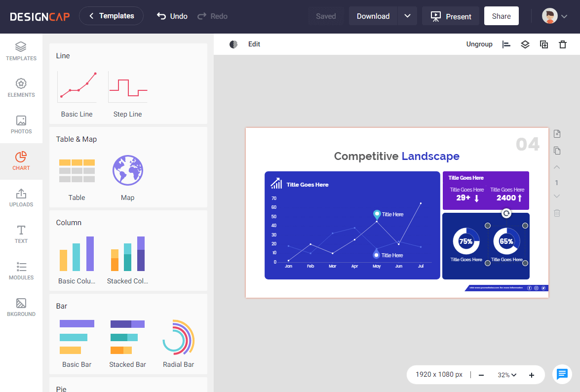Insert the Map chart
Image resolution: width=580 pixels, height=392 pixels.
click(127, 170)
